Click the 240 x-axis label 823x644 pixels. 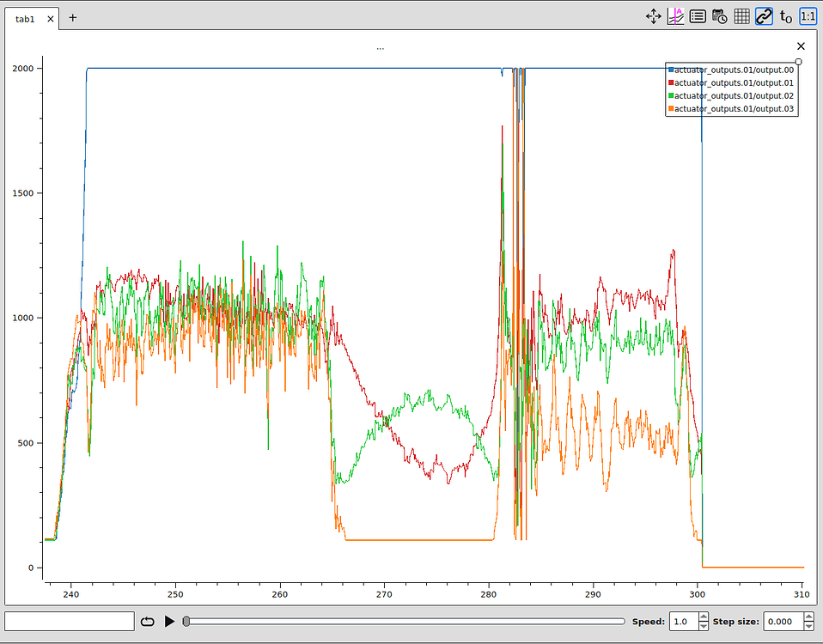coord(70,594)
